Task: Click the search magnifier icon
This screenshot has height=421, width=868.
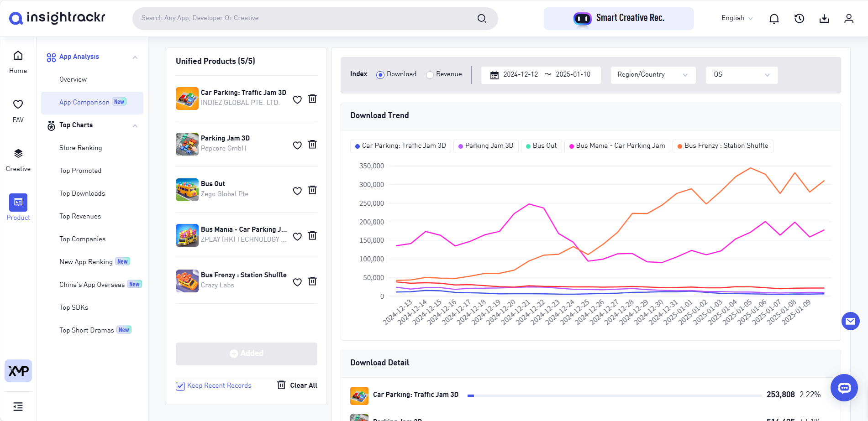Action: point(482,18)
